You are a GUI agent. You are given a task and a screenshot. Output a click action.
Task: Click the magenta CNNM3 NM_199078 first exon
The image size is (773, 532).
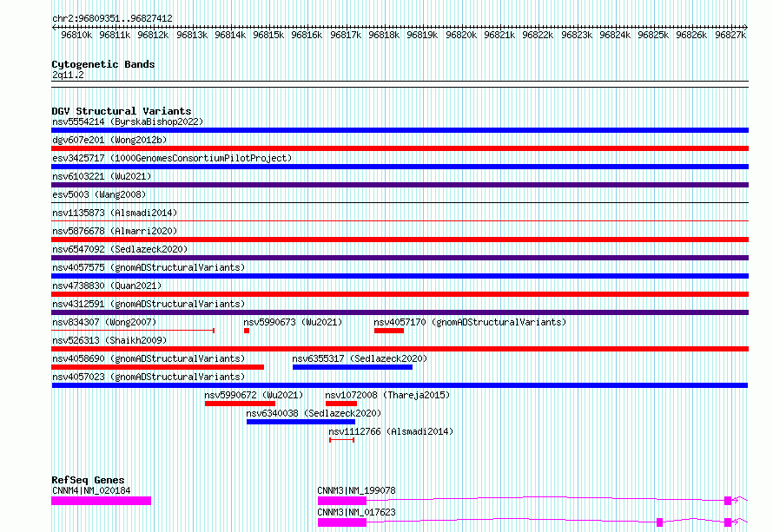click(342, 501)
